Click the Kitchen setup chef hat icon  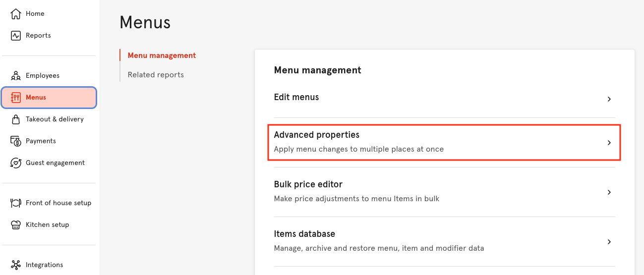click(16, 225)
